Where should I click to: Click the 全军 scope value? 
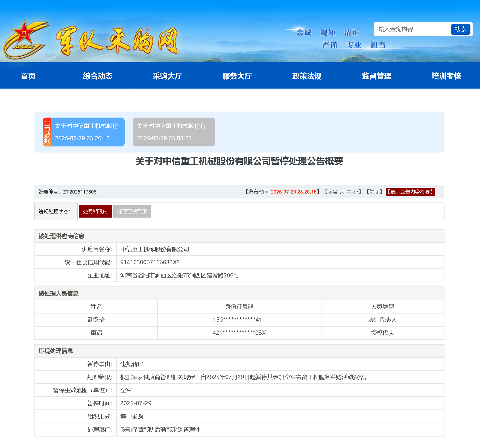[x=126, y=390]
